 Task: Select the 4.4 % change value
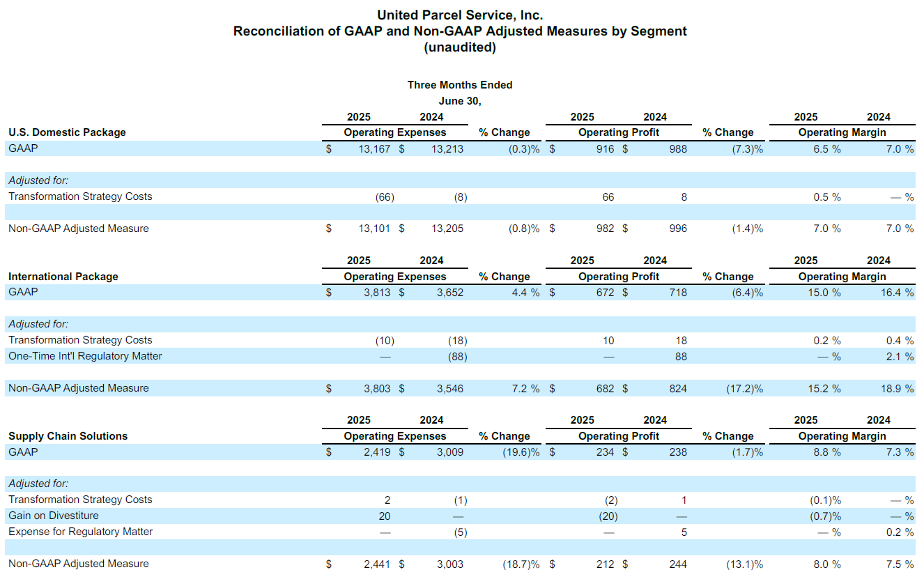525,293
